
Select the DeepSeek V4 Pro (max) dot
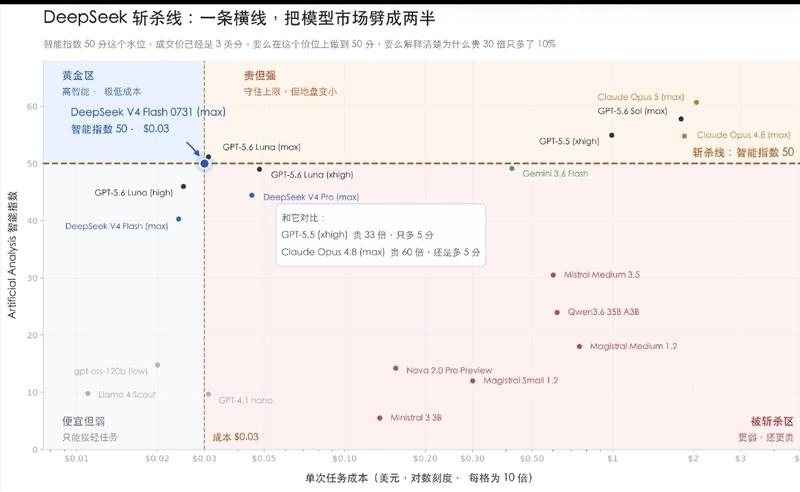click(x=252, y=195)
